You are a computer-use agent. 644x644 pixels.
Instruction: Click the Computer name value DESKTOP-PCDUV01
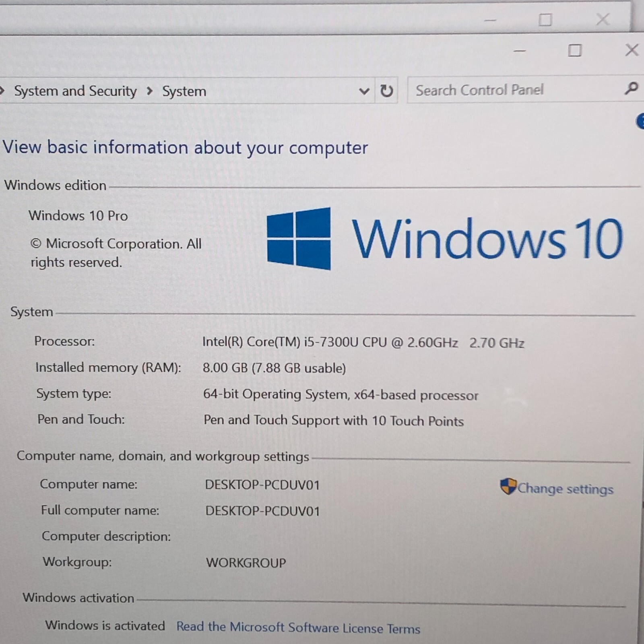click(x=262, y=485)
